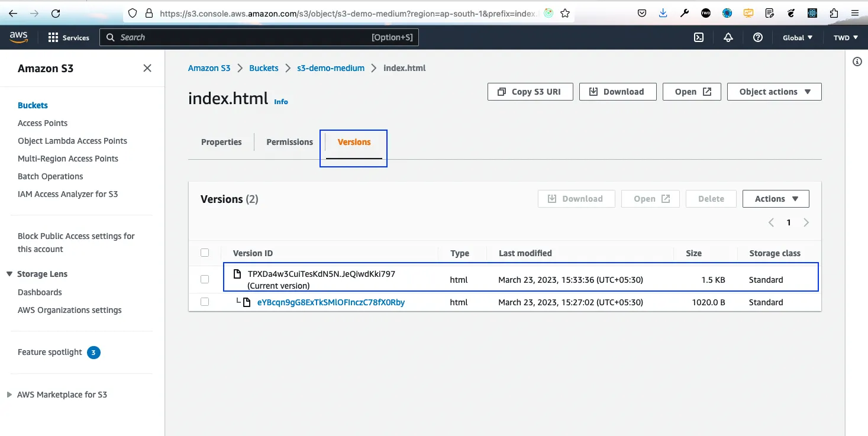Viewport: 868px width, 436px height.
Task: Sort by the Size column header
Action: 693,253
